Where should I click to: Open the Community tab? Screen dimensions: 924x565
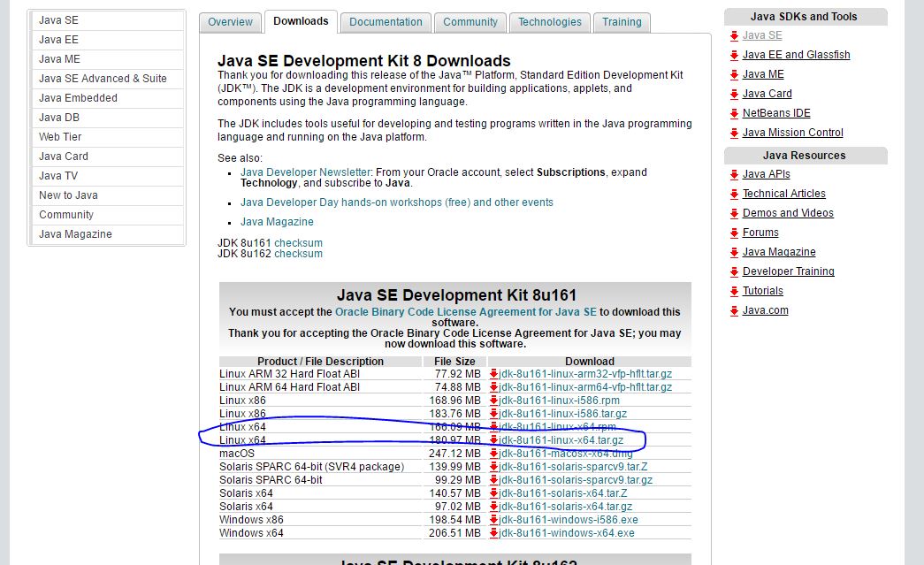pos(470,22)
